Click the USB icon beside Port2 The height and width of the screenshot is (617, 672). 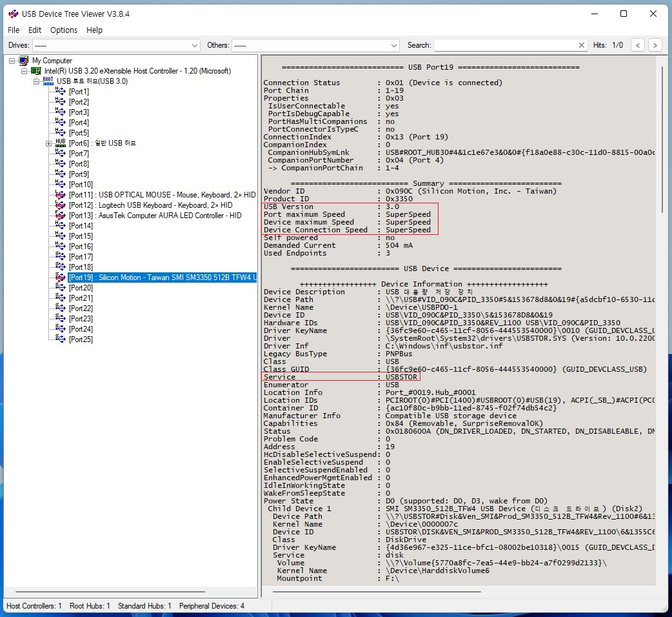click(60, 101)
